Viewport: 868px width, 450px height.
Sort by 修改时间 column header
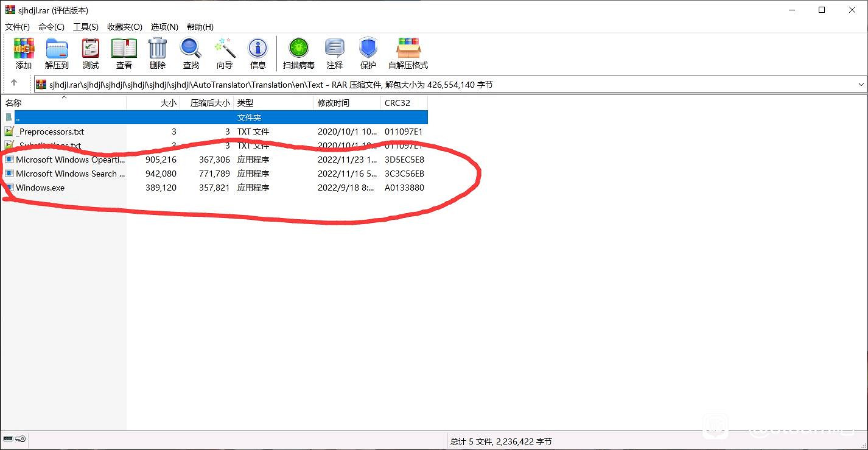[334, 103]
